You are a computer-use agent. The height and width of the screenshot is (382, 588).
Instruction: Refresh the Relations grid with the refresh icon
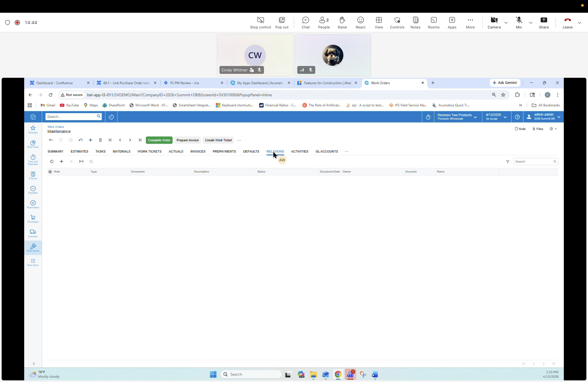point(52,161)
